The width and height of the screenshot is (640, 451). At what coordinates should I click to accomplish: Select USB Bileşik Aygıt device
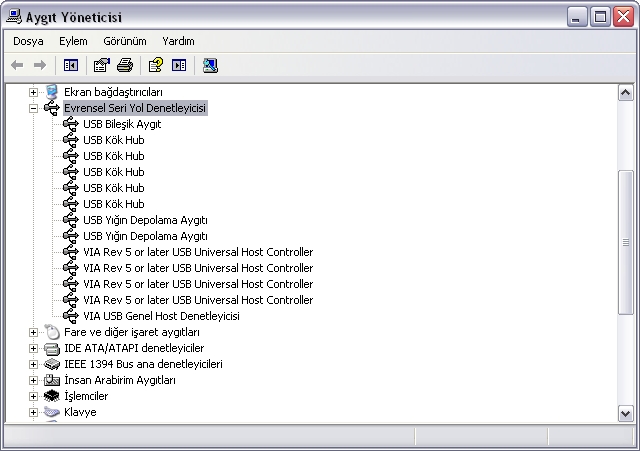point(121,124)
